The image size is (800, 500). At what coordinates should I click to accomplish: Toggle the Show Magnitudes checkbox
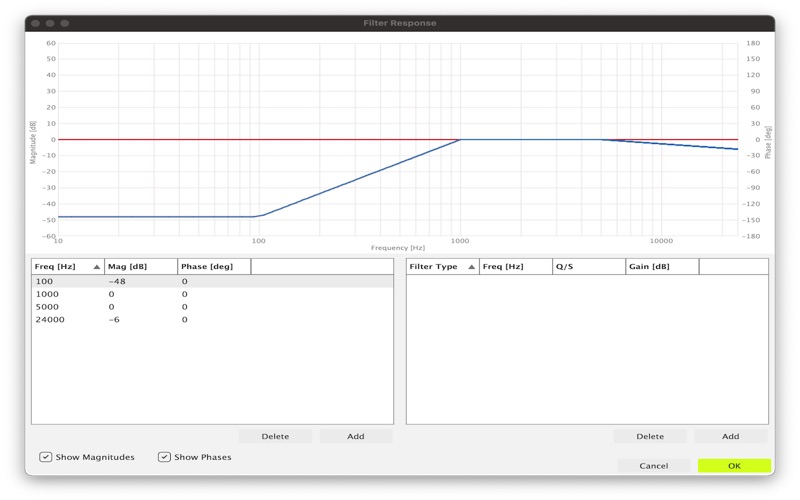[46, 457]
